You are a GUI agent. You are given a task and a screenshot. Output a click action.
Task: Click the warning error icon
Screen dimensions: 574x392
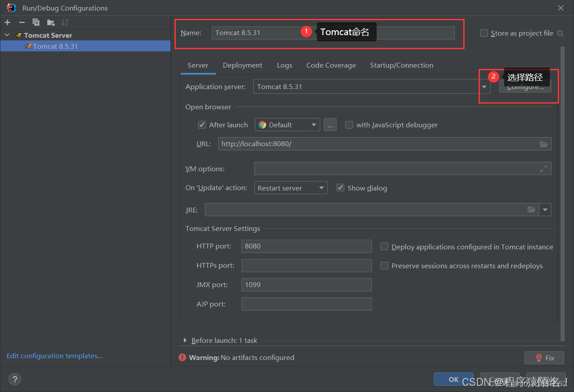(182, 358)
